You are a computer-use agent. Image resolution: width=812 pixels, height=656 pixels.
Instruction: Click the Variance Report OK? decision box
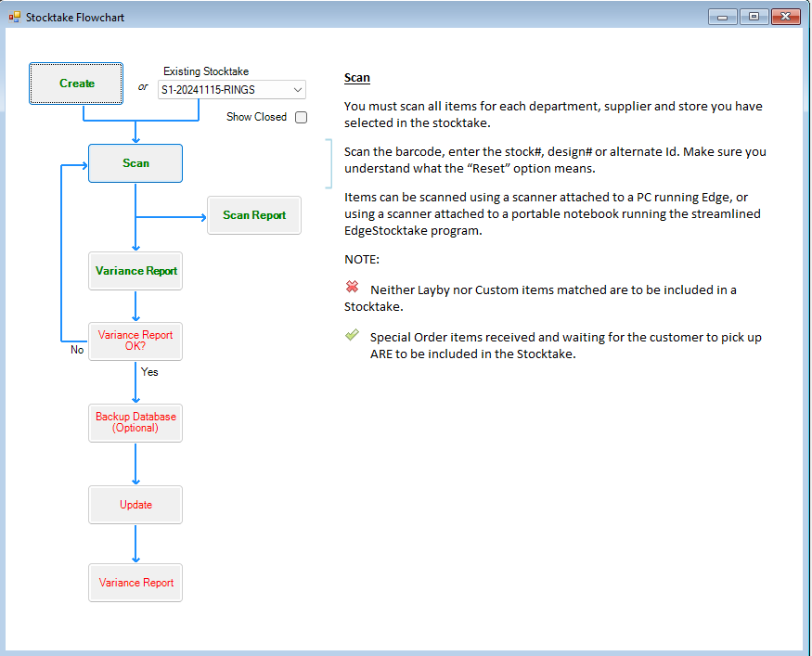[135, 341]
